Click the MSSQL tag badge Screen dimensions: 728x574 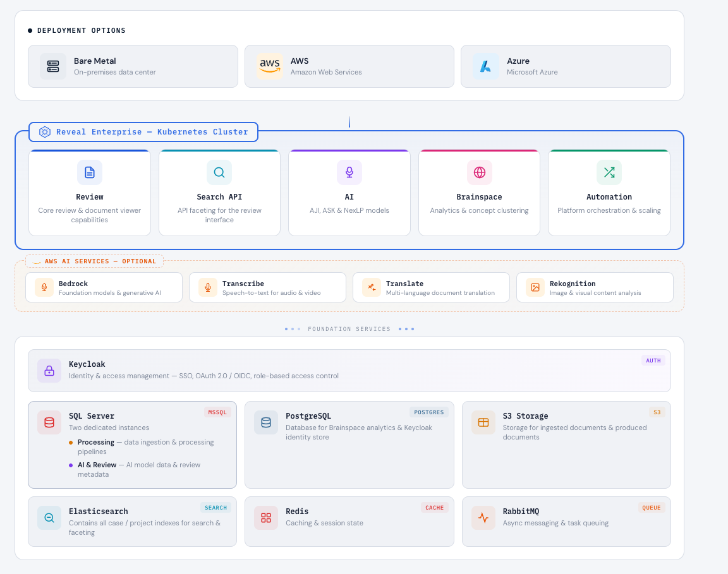[x=217, y=412]
